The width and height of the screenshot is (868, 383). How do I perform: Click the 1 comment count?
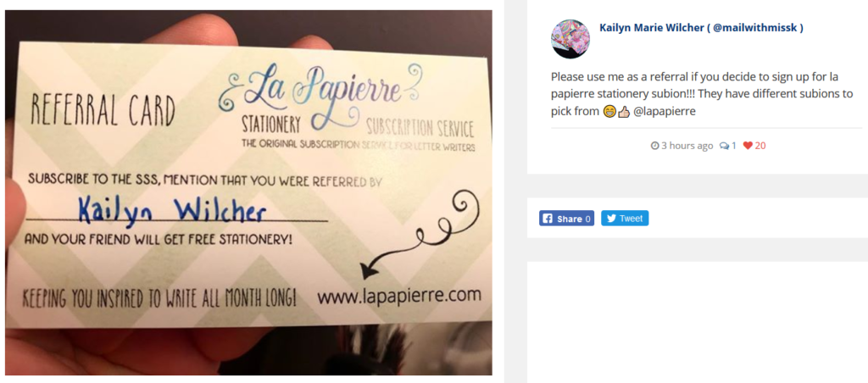(733, 146)
